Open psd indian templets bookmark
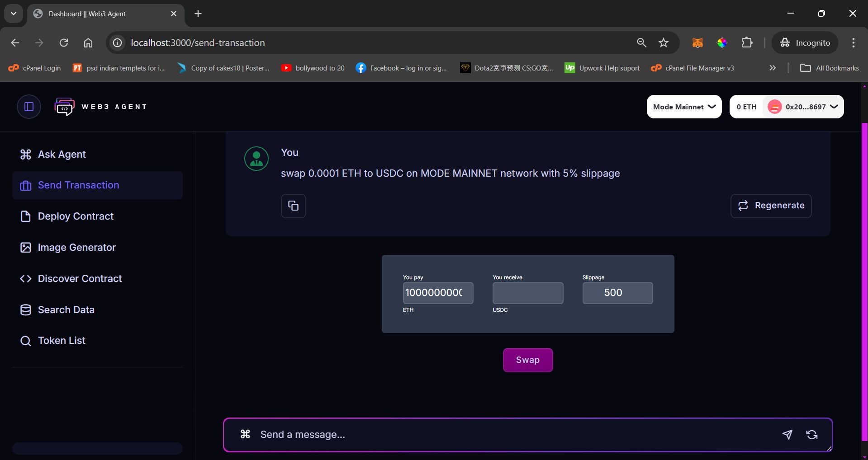Screen dimensions: 868x460 (x=119, y=68)
